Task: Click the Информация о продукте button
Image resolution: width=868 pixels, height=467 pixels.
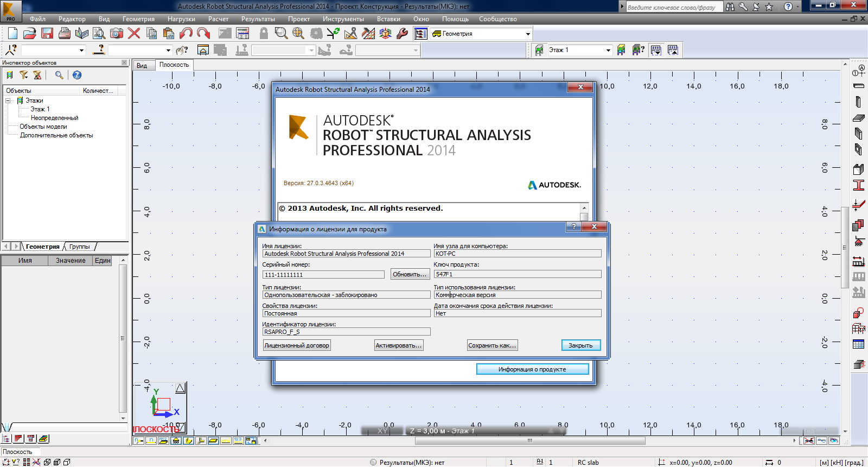Action: coord(532,369)
